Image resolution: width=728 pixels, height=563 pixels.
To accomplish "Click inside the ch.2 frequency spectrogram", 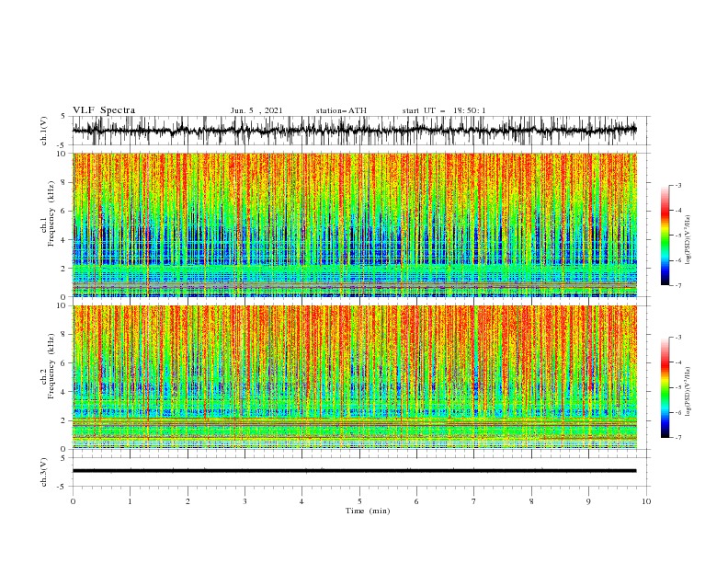I will point(354,377).
